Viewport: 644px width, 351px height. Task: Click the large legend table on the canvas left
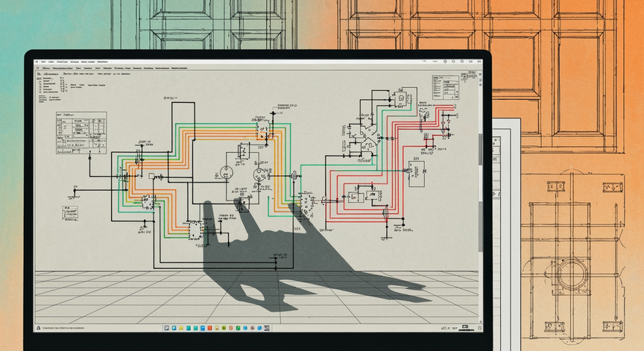coord(81,133)
